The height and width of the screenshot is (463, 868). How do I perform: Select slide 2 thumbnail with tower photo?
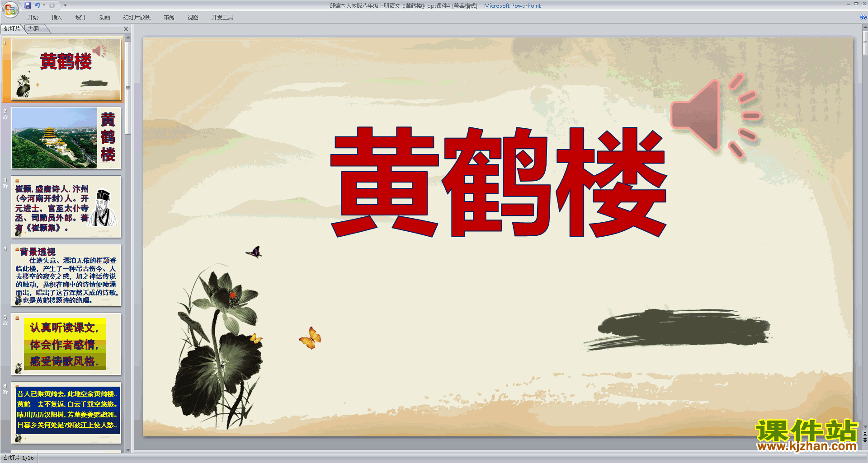coord(66,138)
